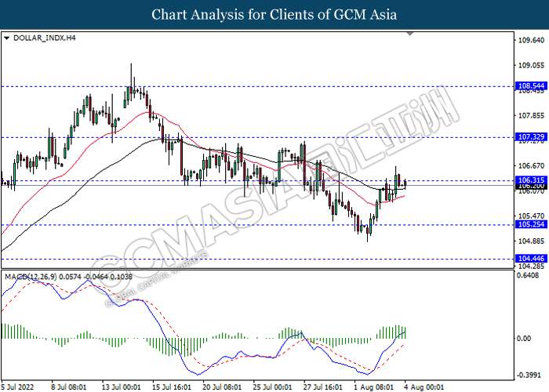This screenshot has height=392, width=549.
Task: Select the 106.315 price level label
Action: click(x=531, y=180)
